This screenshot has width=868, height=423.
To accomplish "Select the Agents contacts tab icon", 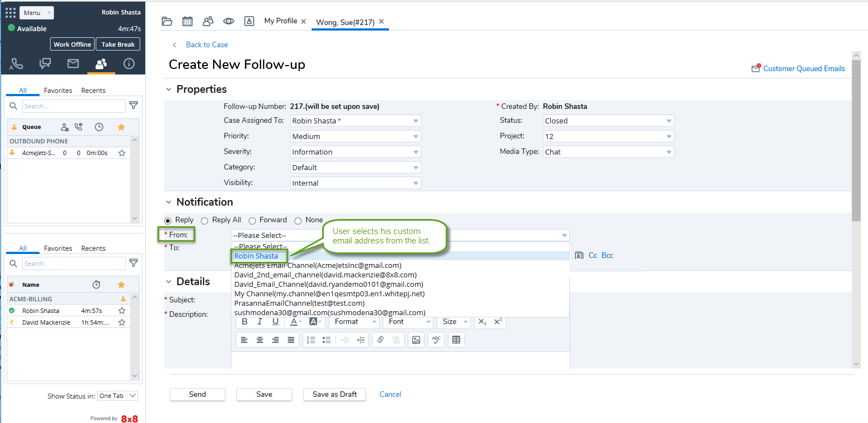I will (101, 64).
